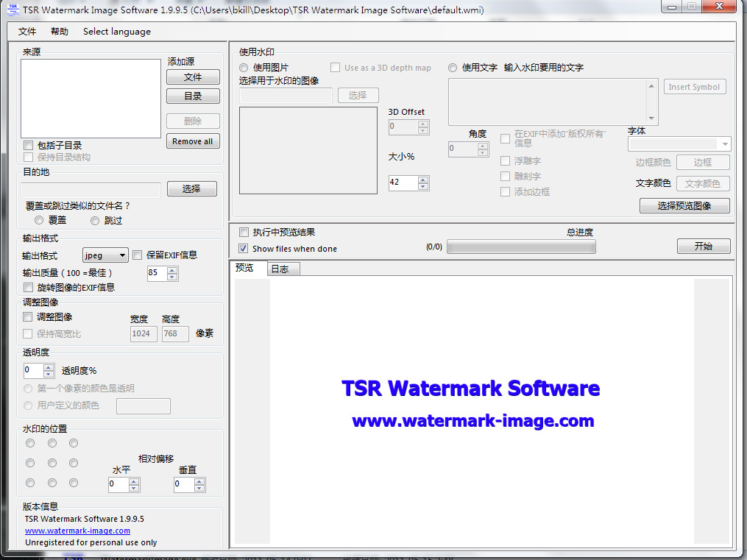
Task: Open www.watermark-image.com link in version info
Action: click(77, 531)
